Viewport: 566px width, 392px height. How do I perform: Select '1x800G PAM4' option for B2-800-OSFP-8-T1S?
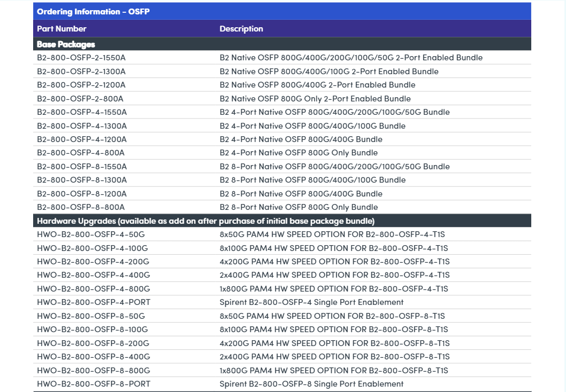(334, 370)
